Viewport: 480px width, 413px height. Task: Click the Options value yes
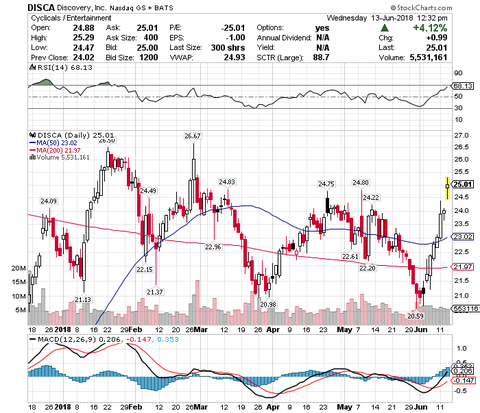[322, 28]
